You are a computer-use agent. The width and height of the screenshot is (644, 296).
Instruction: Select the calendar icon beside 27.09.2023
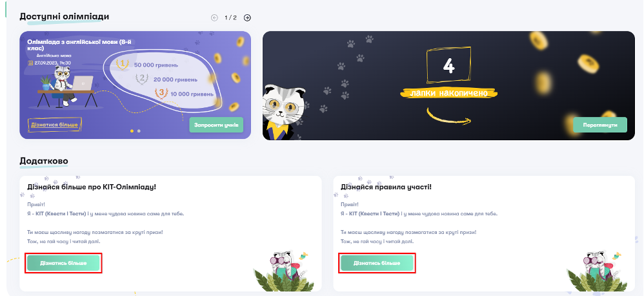pyautogui.click(x=30, y=63)
